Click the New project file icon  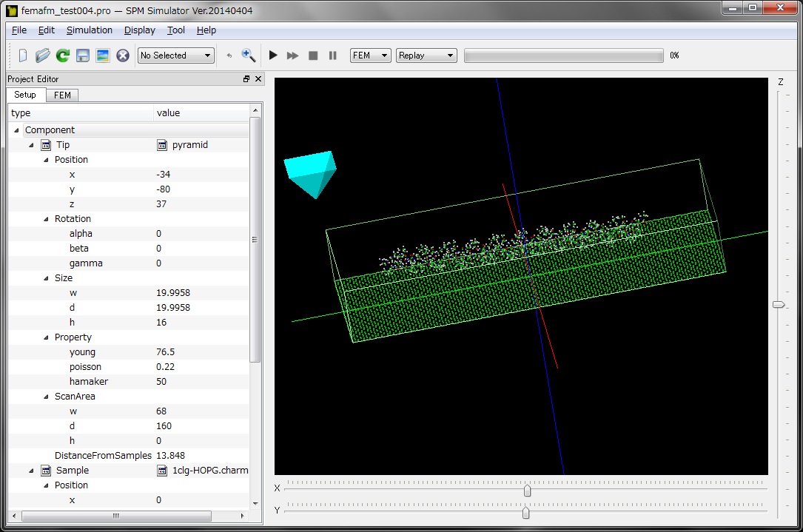tap(22, 55)
